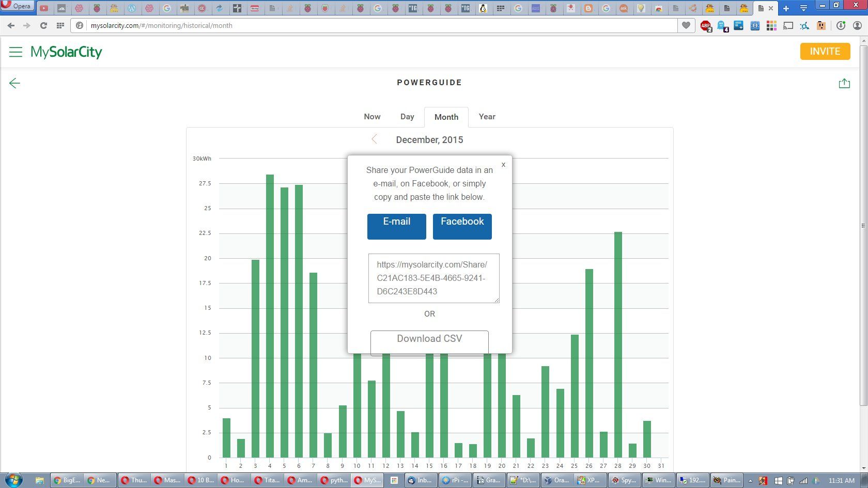Open the tab menu icon at the tab bar's right

pos(802,8)
